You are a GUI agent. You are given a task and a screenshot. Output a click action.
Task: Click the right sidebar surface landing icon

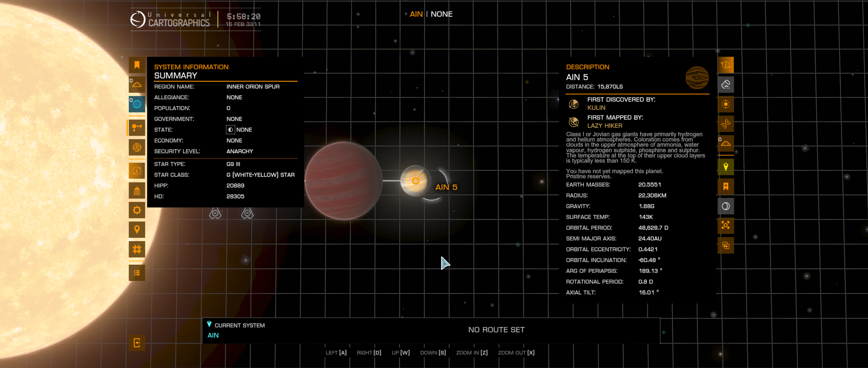click(x=726, y=143)
